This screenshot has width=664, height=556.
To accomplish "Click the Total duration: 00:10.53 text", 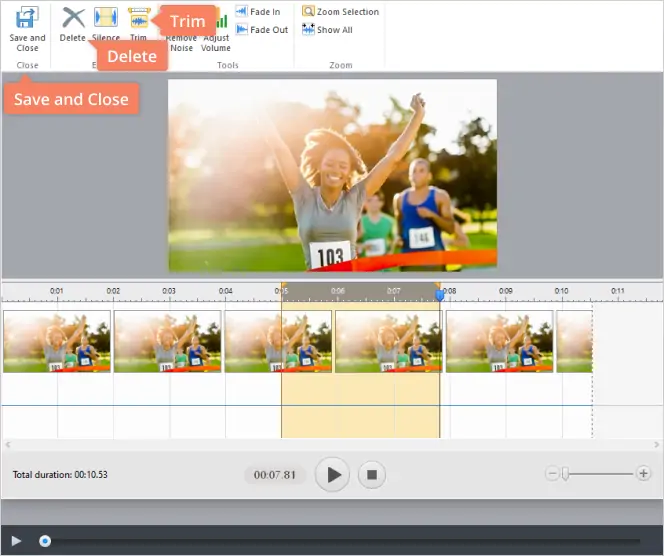I will [60, 474].
